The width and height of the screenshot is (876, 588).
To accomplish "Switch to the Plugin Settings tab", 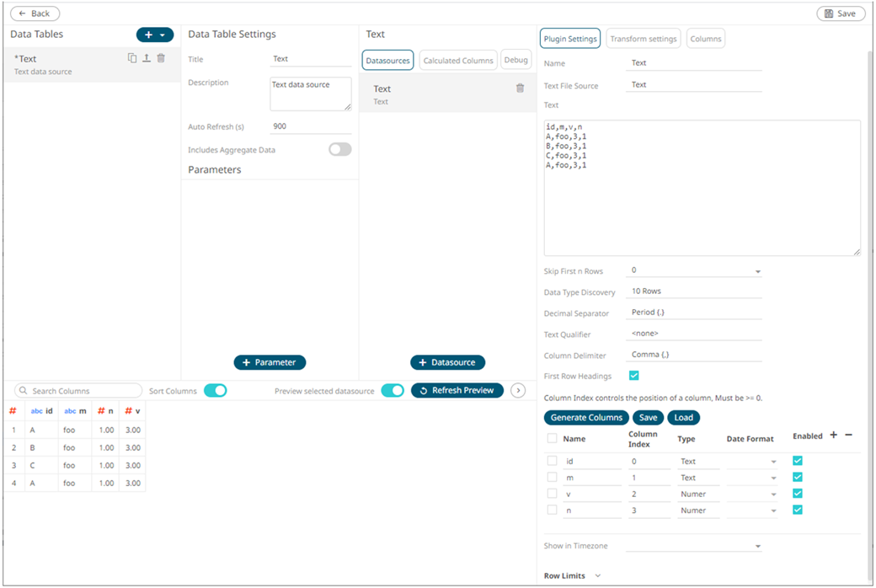I will coord(570,39).
